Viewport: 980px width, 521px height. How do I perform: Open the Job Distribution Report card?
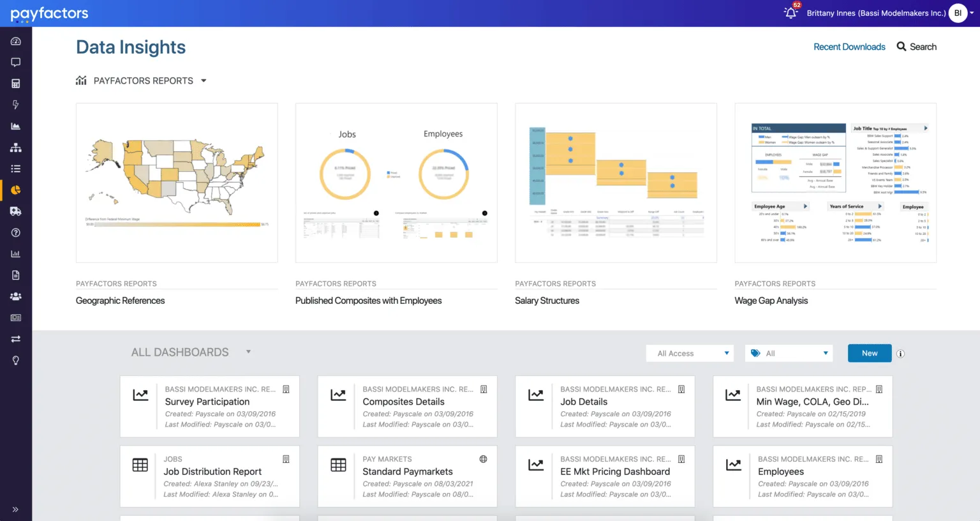click(x=210, y=476)
